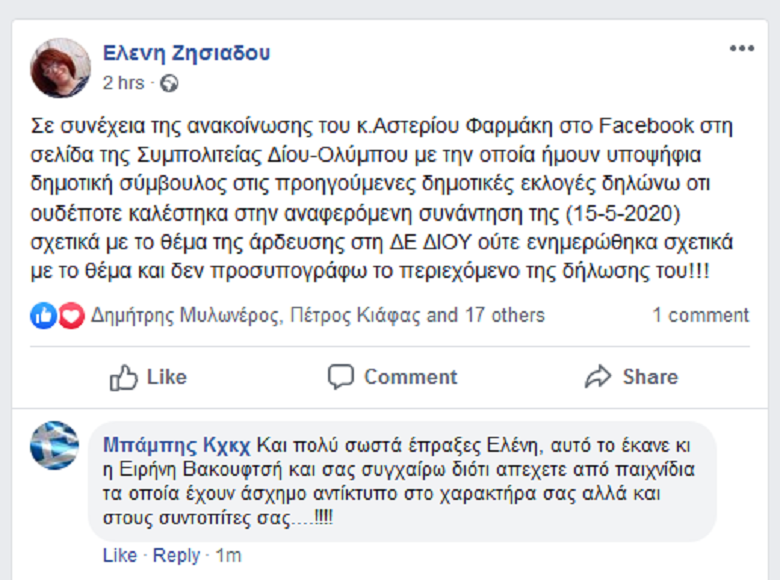Click the Comment button
Viewport: 780px width, 580px height.
392,377
